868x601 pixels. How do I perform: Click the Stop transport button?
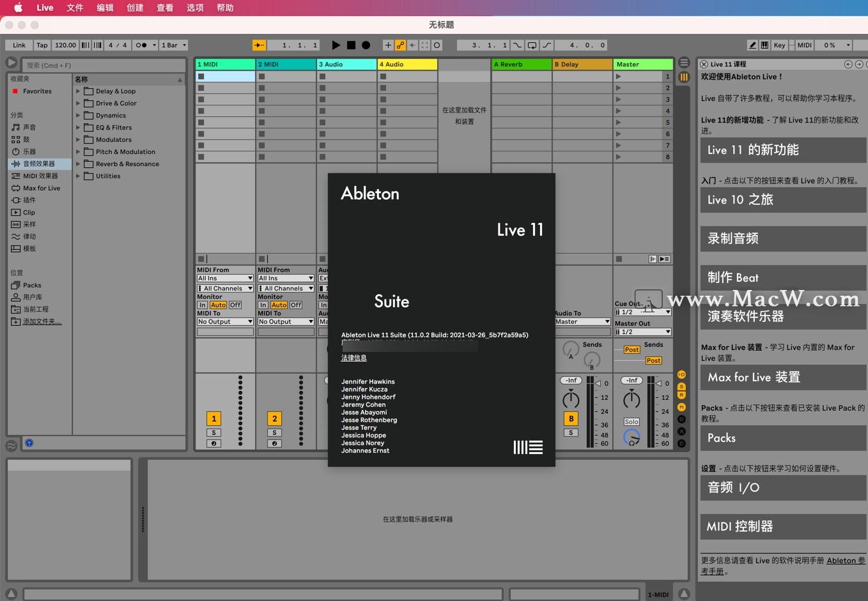coord(351,45)
